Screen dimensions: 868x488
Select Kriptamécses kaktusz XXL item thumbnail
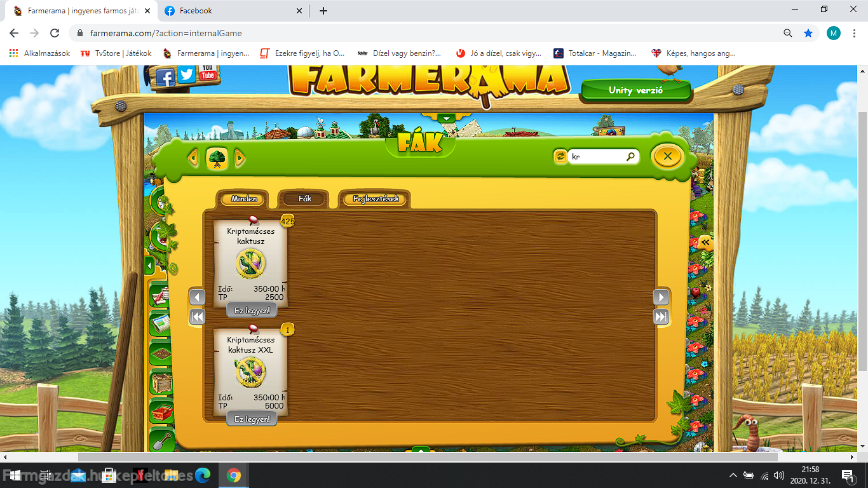(250, 372)
